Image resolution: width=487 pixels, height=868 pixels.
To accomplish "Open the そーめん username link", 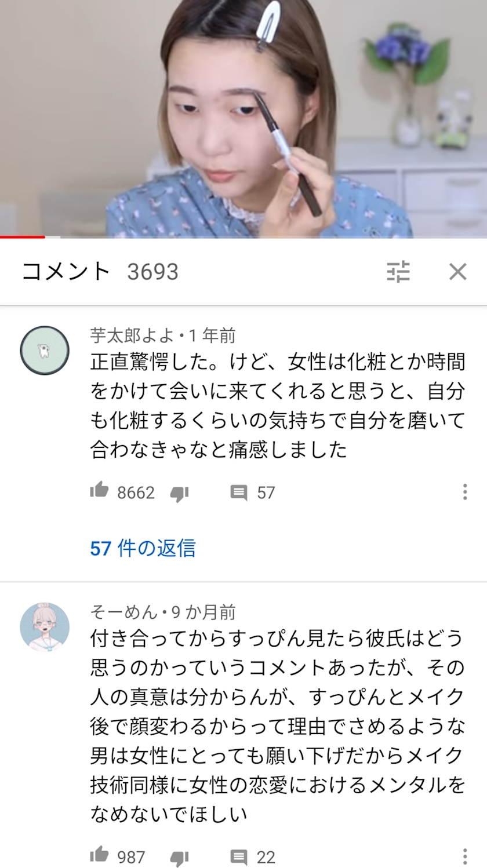I will 123,611.
